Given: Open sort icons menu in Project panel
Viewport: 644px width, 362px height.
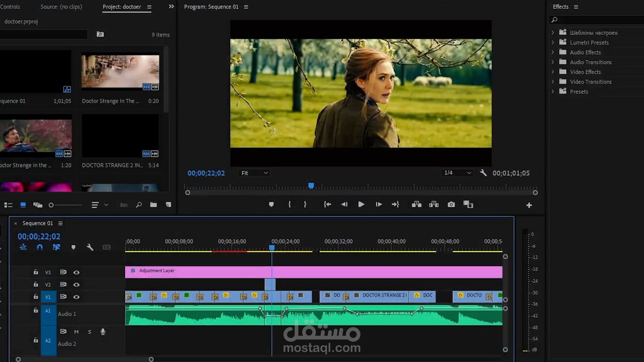Looking at the screenshot, I should click(95, 205).
